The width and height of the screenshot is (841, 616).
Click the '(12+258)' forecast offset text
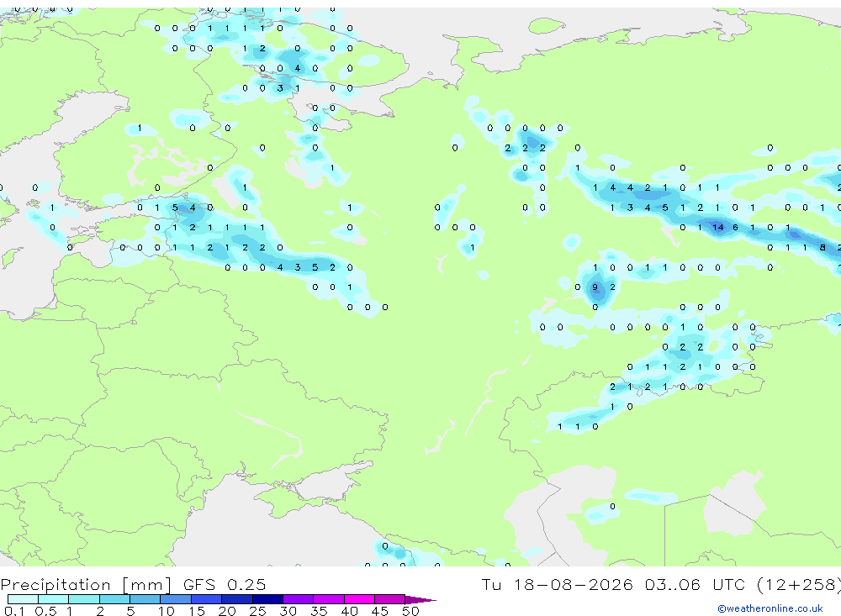pos(799,585)
